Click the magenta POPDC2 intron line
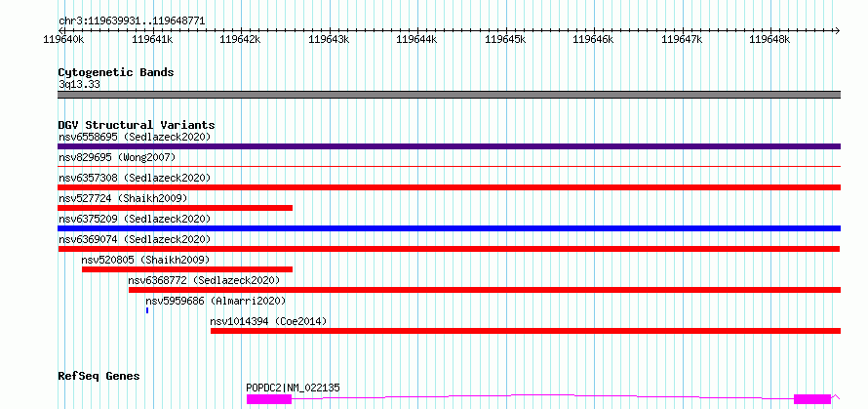The height and width of the screenshot is (409, 868). 542,394
